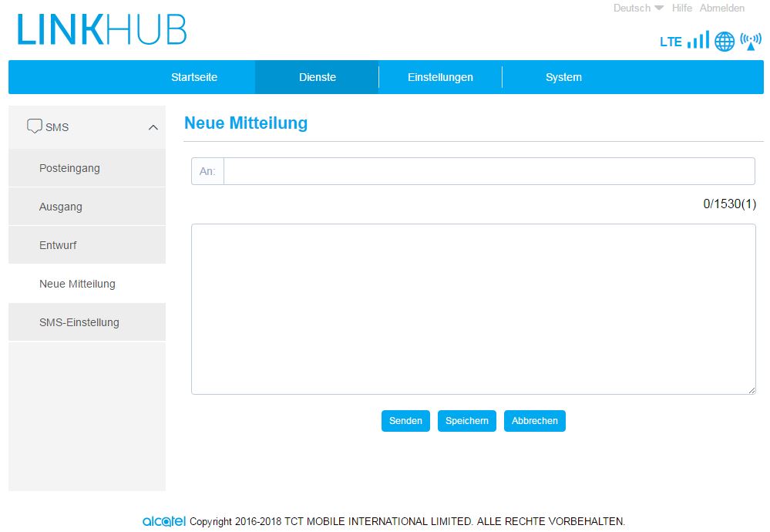
Task: Open SMS-Einstellung in the sidebar
Action: tap(79, 322)
